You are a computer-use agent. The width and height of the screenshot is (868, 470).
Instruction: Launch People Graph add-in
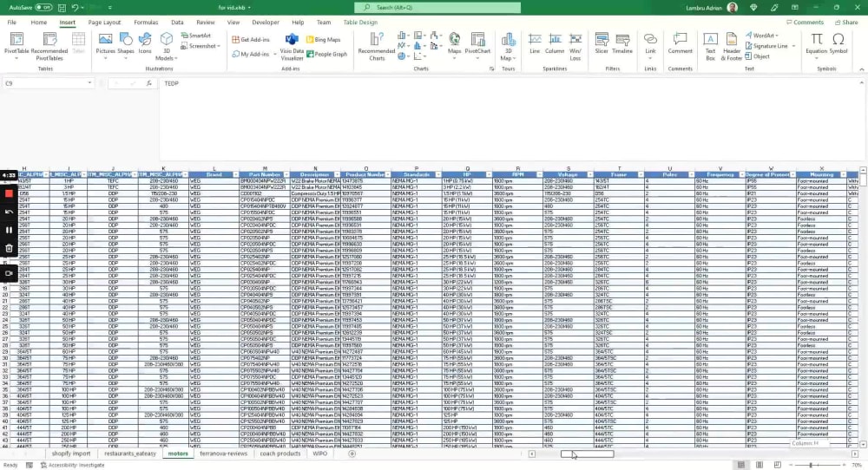click(x=326, y=54)
